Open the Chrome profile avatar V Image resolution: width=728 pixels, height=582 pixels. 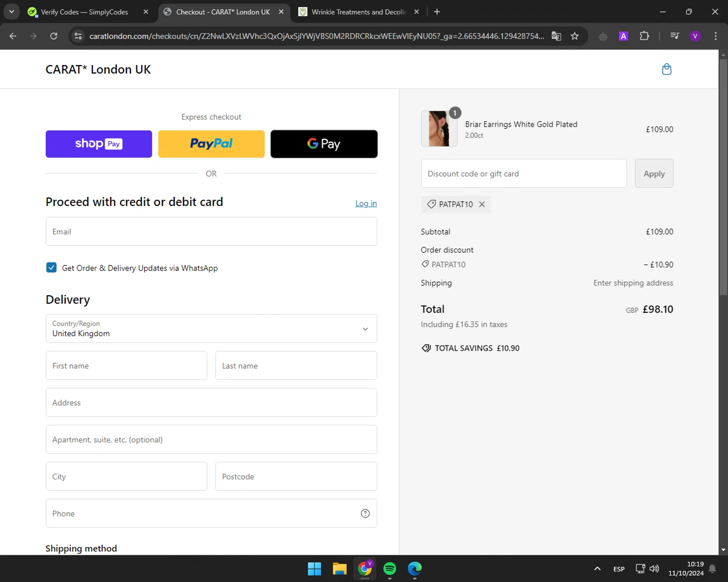(695, 36)
